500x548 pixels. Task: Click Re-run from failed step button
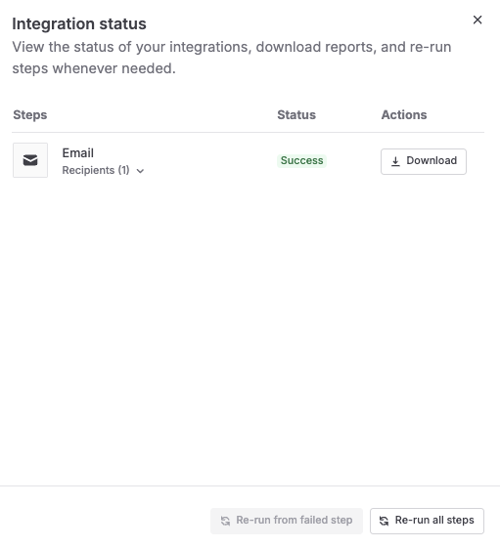(x=287, y=521)
